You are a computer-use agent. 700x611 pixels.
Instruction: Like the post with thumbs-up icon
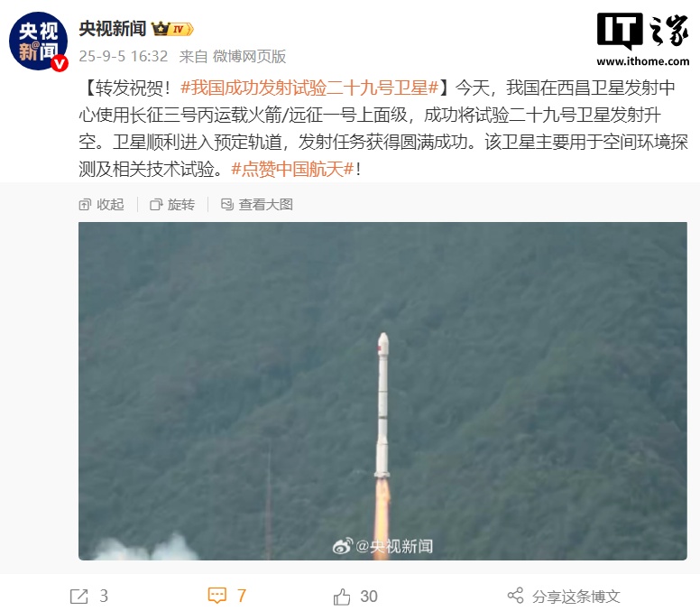point(342,597)
